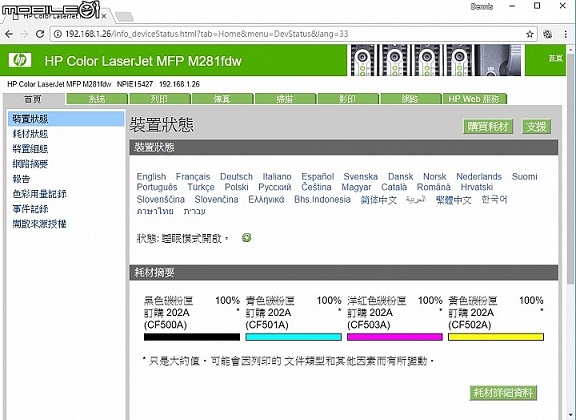The image size is (576, 420).
Task: Switch to the 影印 tab
Action: [348, 99]
